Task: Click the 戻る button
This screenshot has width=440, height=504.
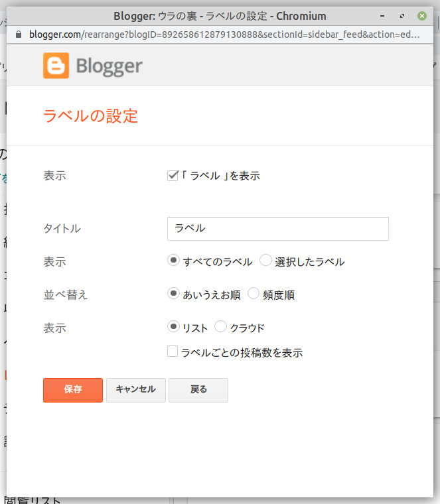Action: coord(198,390)
